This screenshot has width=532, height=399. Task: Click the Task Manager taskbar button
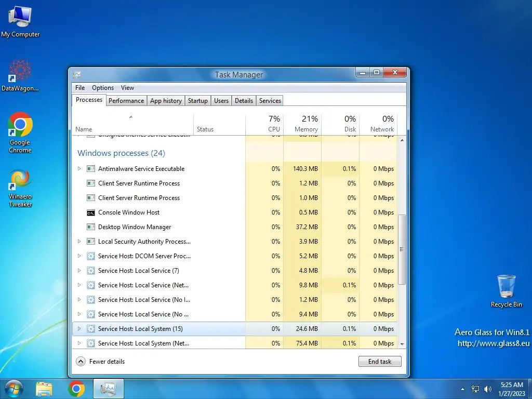coord(108,389)
